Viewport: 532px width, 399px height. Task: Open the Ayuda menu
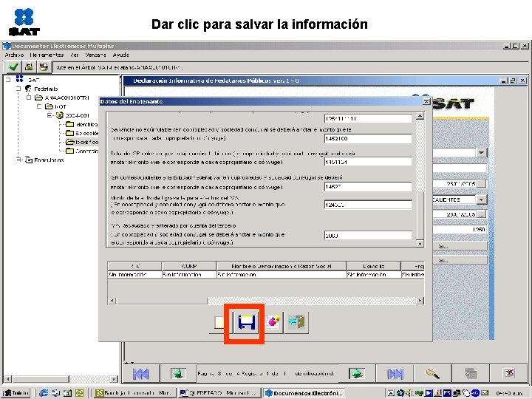tap(120, 55)
